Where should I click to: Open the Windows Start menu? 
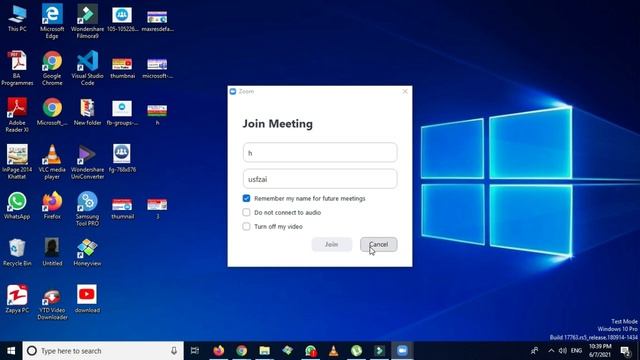click(11, 351)
